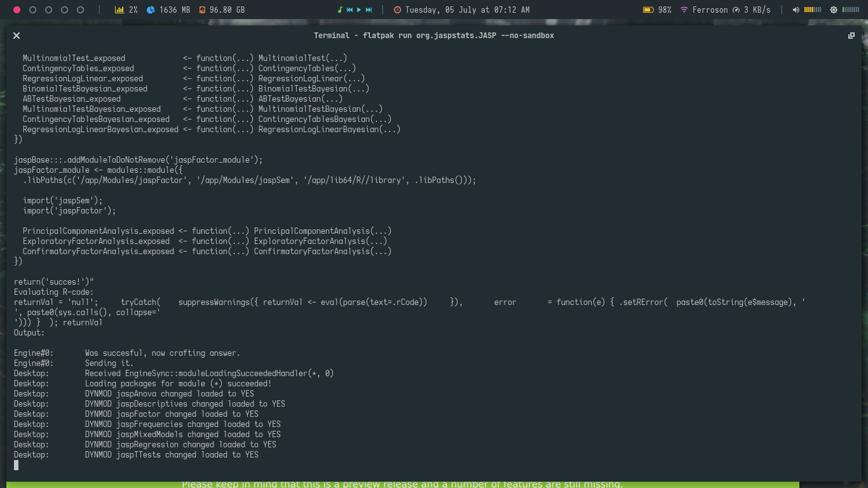This screenshot has height=488, width=868.
Task: Toggle the Ferroson WiFi connection
Action: (685, 10)
